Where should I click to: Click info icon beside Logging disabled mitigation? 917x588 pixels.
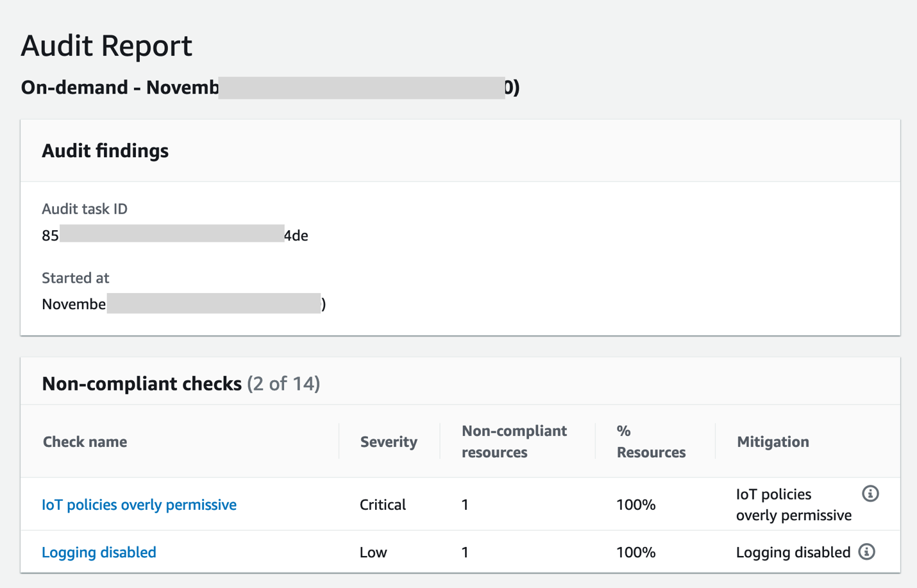coord(866,552)
